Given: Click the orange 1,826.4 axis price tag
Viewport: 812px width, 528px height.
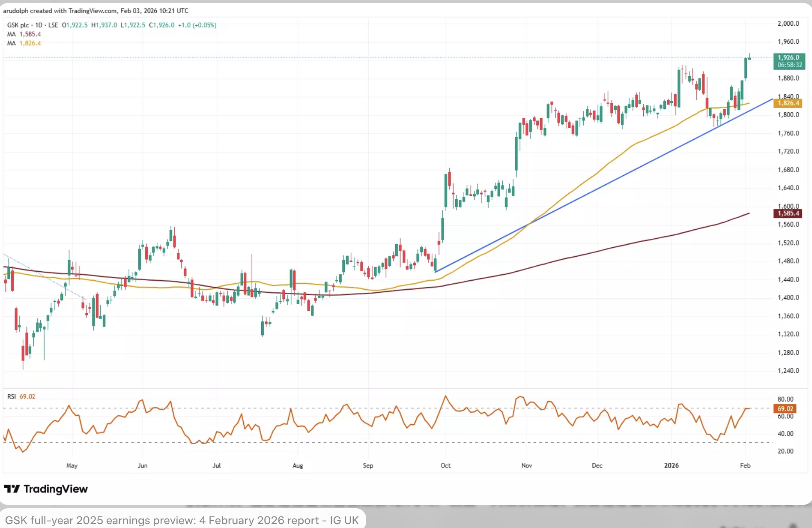Looking at the screenshot, I should (788, 103).
